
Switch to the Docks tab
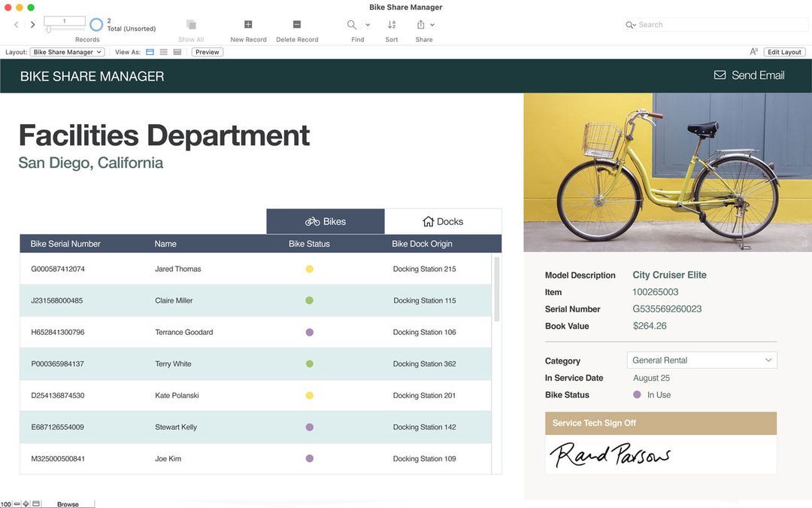pyautogui.click(x=443, y=221)
